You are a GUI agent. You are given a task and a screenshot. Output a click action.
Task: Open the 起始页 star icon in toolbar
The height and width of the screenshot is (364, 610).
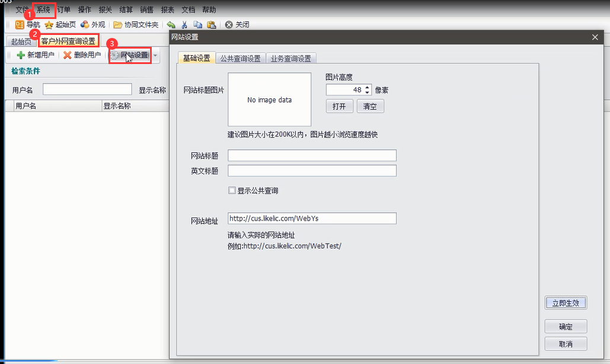(x=49, y=25)
